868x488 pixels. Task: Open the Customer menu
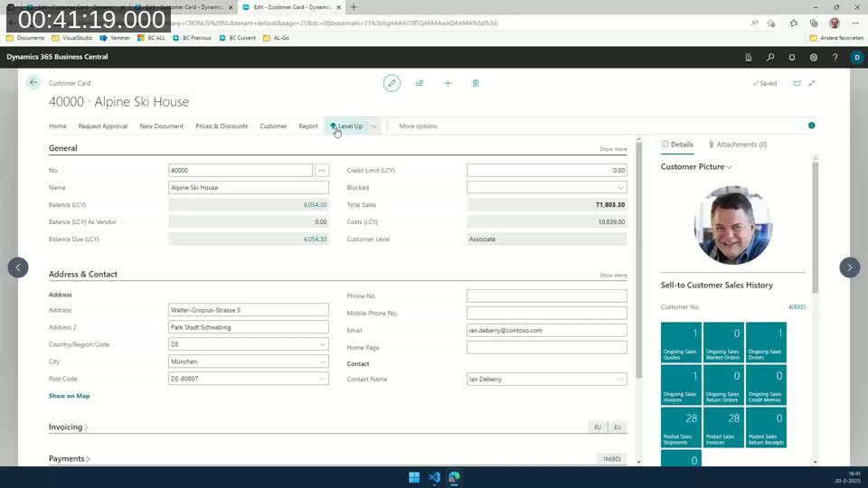(x=273, y=127)
